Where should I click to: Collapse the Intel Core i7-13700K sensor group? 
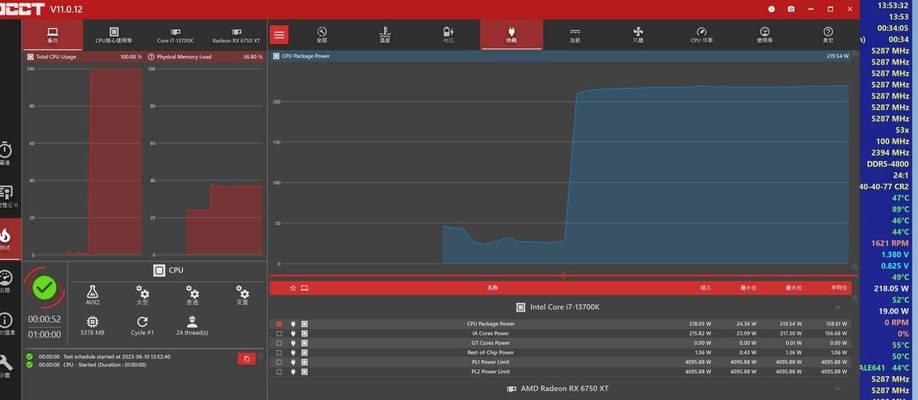[x=838, y=307]
